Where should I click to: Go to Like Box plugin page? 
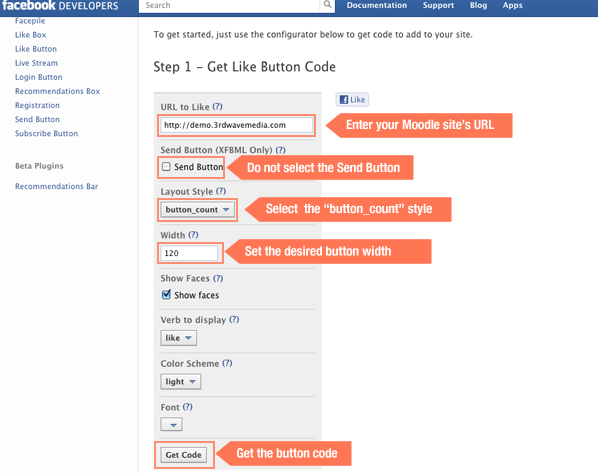point(31,35)
